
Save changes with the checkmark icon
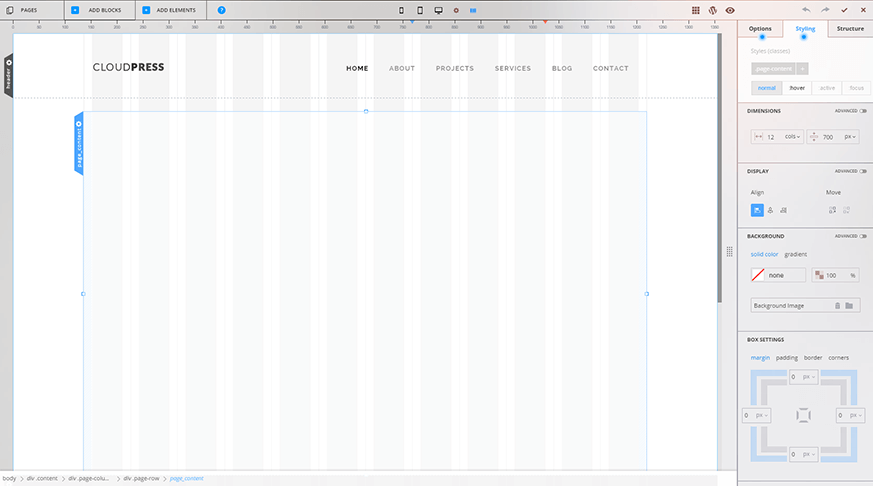(x=844, y=10)
